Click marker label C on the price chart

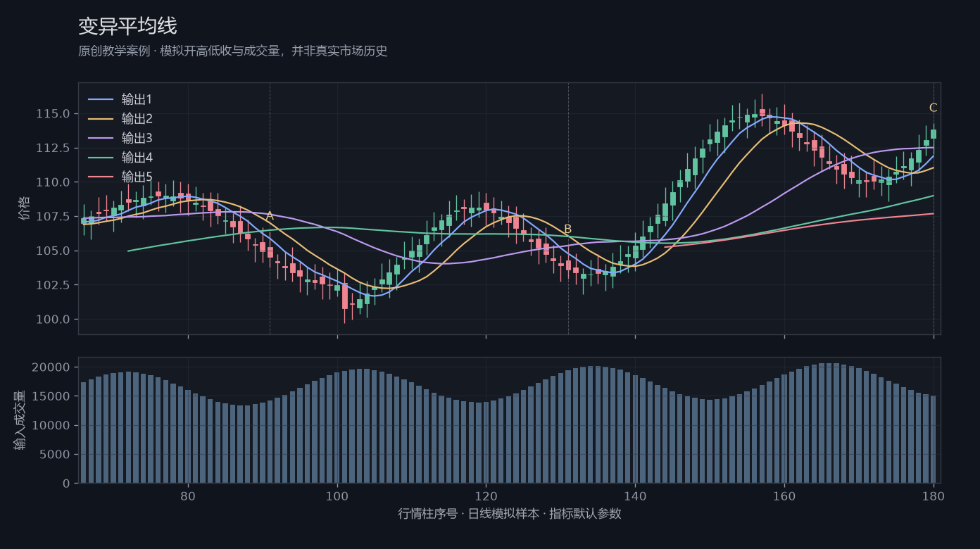933,108
